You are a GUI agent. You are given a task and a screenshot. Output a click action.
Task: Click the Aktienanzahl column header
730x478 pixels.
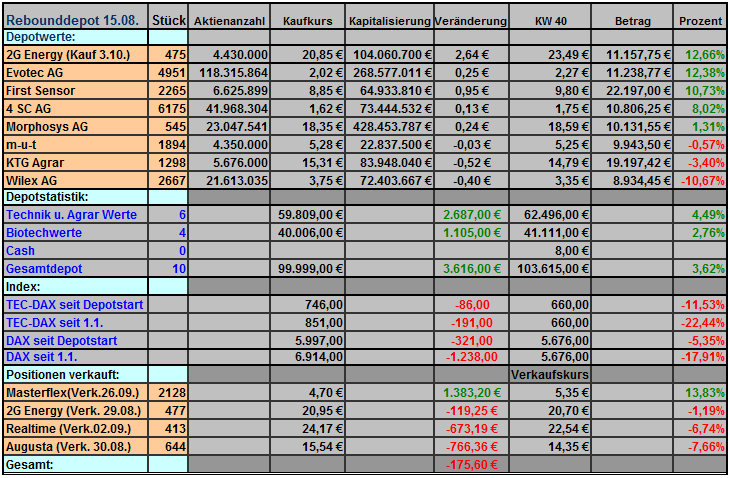click(229, 17)
